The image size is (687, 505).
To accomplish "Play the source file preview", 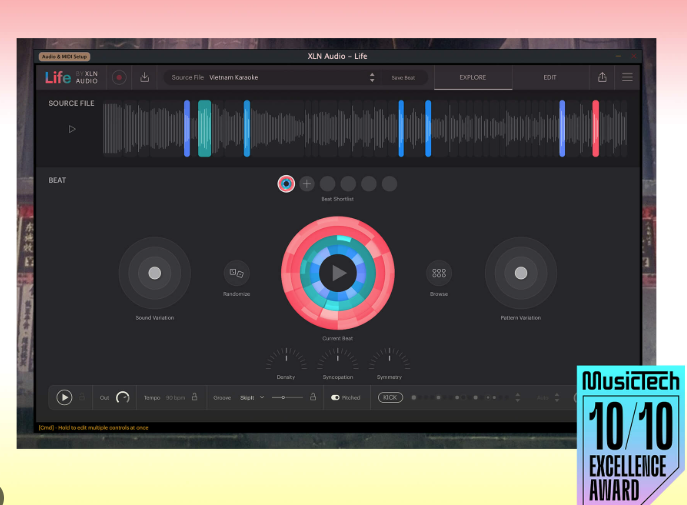I will (x=72, y=129).
